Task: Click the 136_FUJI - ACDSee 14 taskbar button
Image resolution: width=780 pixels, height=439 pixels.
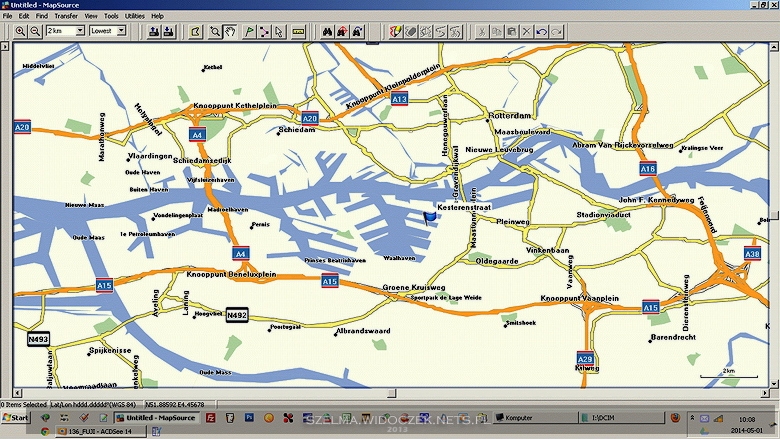Action: [x=101, y=431]
